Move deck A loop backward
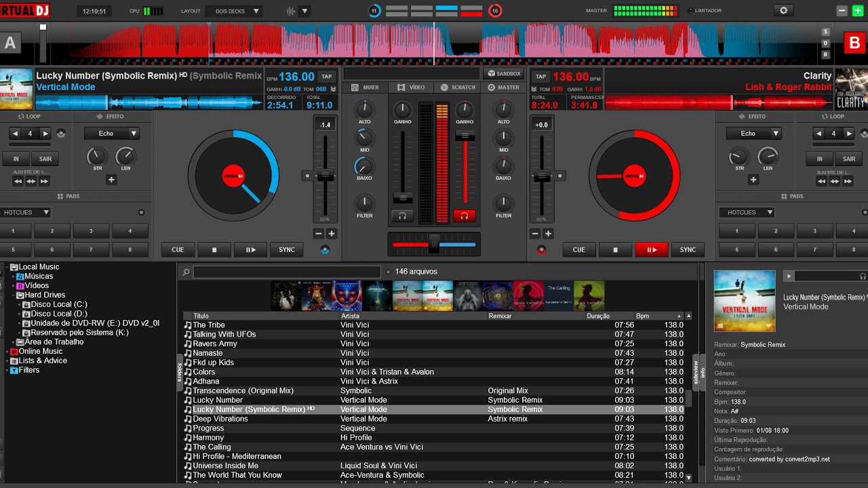The height and width of the screenshot is (488, 868). click(x=18, y=181)
